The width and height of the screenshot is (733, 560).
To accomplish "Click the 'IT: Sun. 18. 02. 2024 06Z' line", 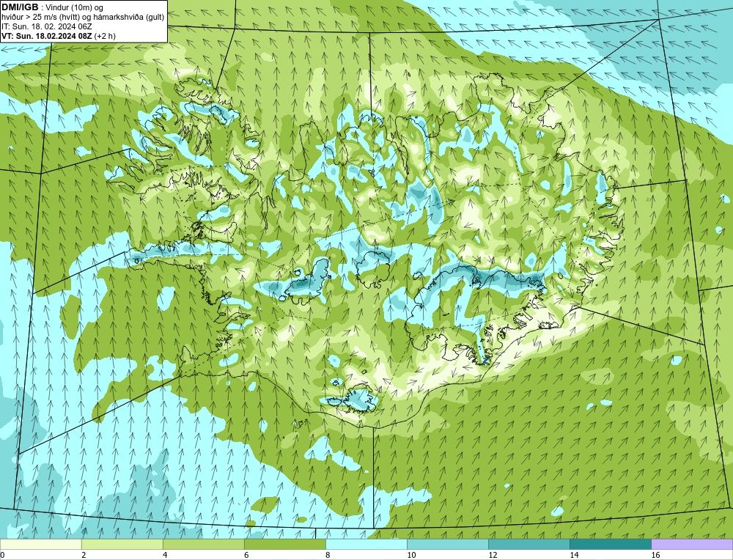I will pyautogui.click(x=47, y=26).
